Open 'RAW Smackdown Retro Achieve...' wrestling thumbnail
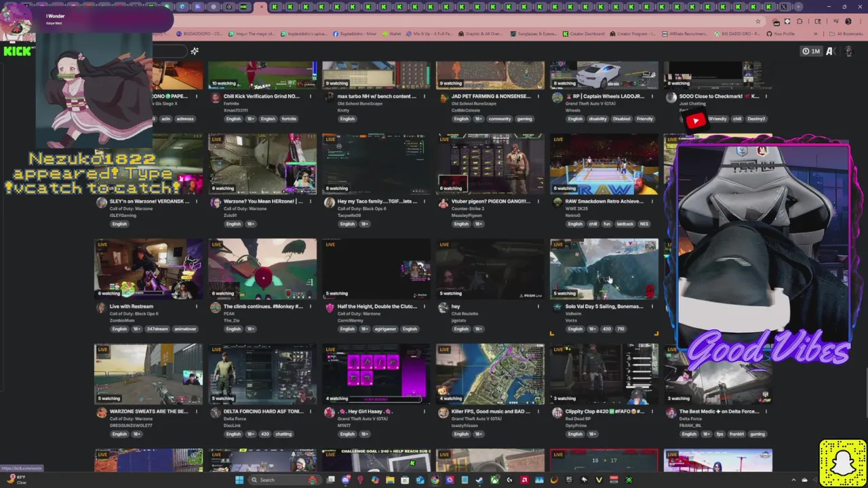 [x=604, y=163]
